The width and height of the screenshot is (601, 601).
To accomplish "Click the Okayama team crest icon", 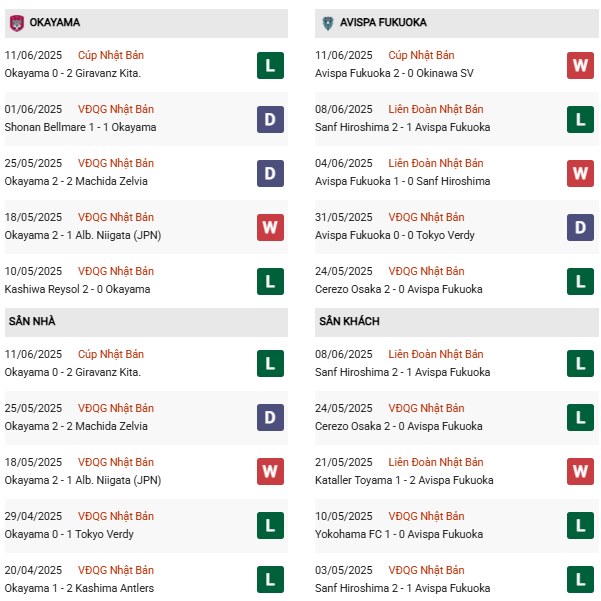I will coord(16,22).
